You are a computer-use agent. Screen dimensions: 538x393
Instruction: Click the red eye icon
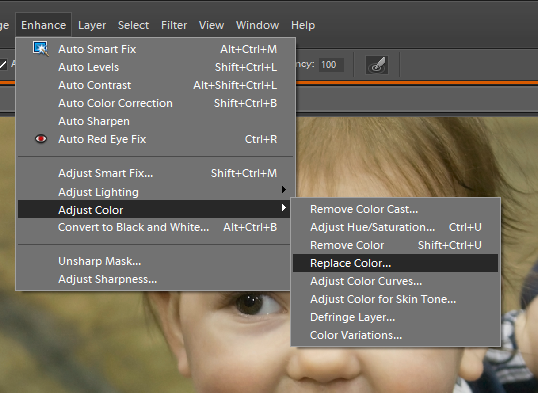[41, 139]
